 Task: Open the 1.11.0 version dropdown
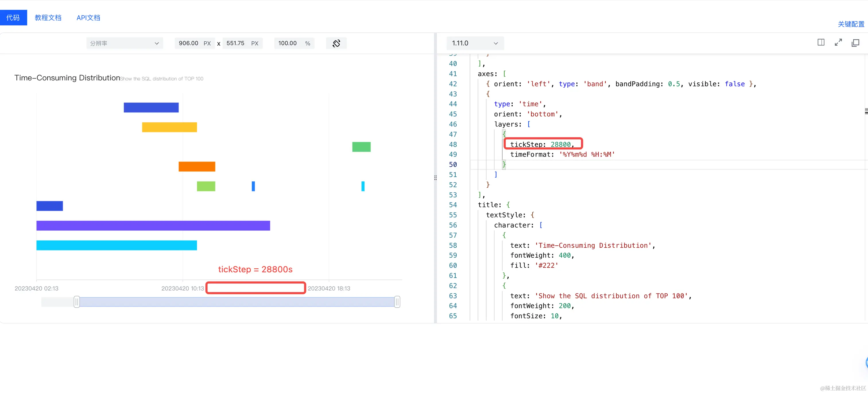[x=474, y=43]
